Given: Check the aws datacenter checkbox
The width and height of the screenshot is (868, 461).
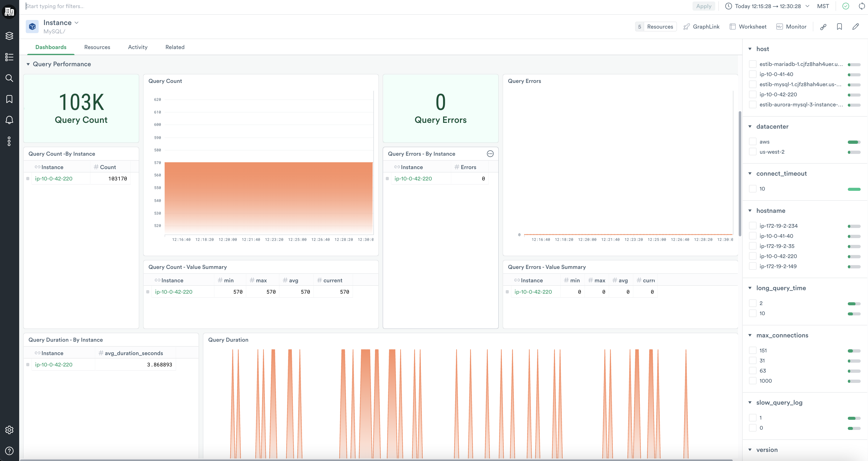Looking at the screenshot, I should [x=752, y=142].
